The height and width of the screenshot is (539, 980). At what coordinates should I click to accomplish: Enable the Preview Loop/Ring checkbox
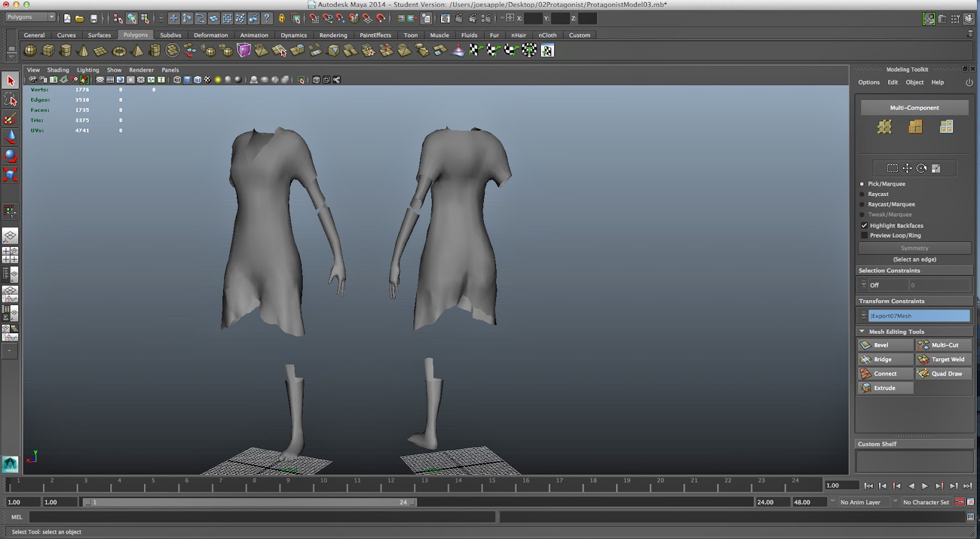(864, 235)
